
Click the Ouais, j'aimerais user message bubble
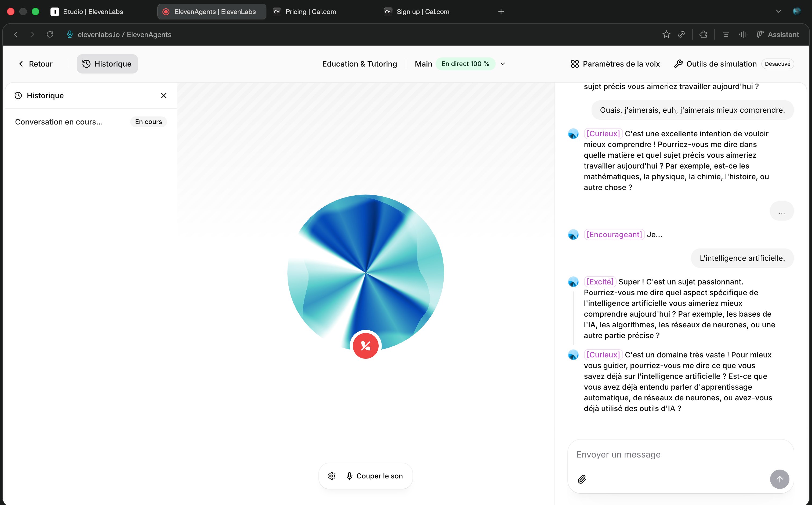tap(692, 110)
